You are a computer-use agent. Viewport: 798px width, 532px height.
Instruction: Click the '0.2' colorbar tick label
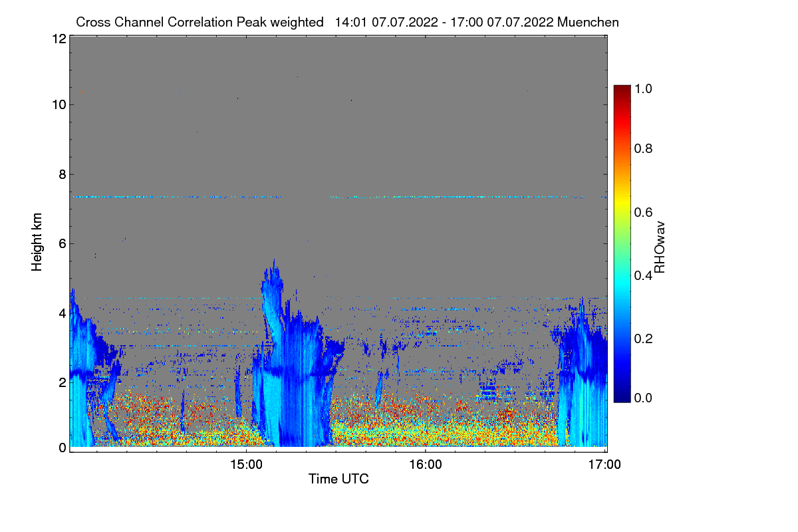coord(642,338)
